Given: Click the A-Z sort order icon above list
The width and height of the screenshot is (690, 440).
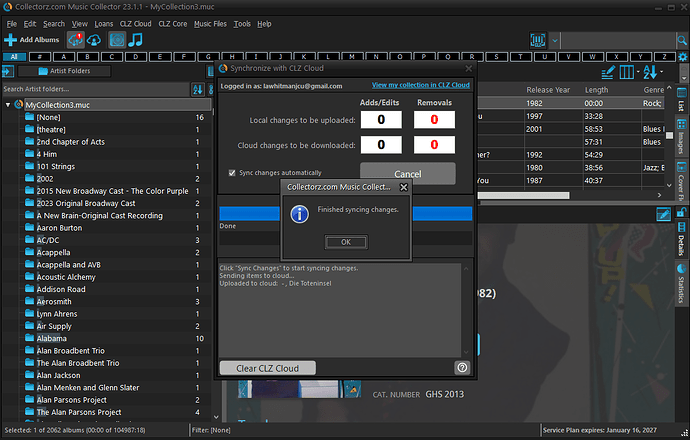Looking at the screenshot, I should pos(650,72).
